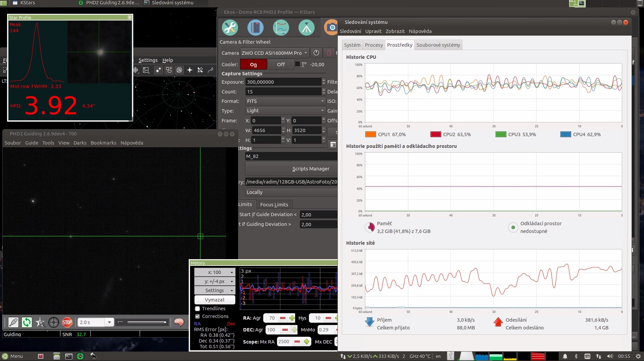Turn the camera cooler Off
This screenshot has width=644, height=361.
281,65
